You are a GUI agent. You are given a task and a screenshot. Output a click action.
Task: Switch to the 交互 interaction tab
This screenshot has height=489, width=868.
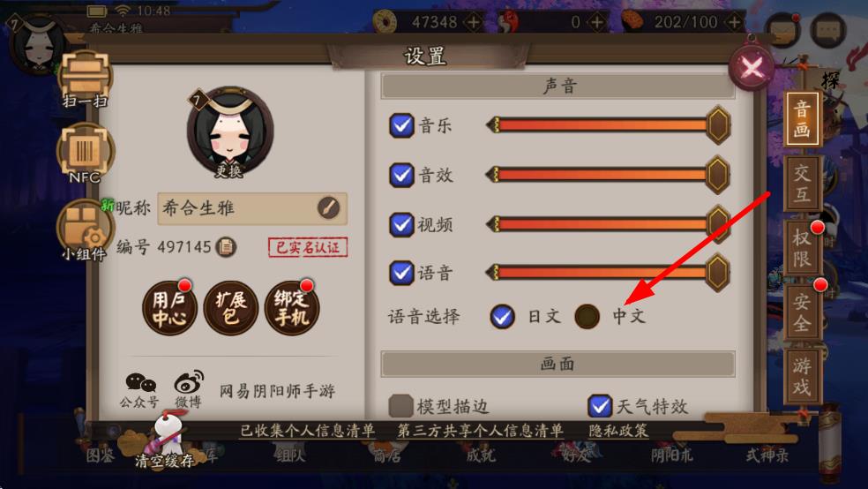coord(802,183)
